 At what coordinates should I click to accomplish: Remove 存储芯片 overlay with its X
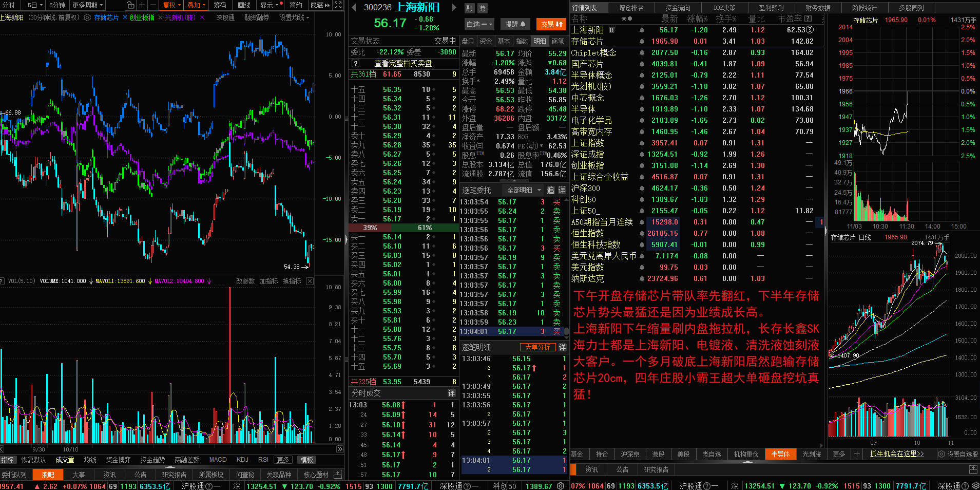125,17
